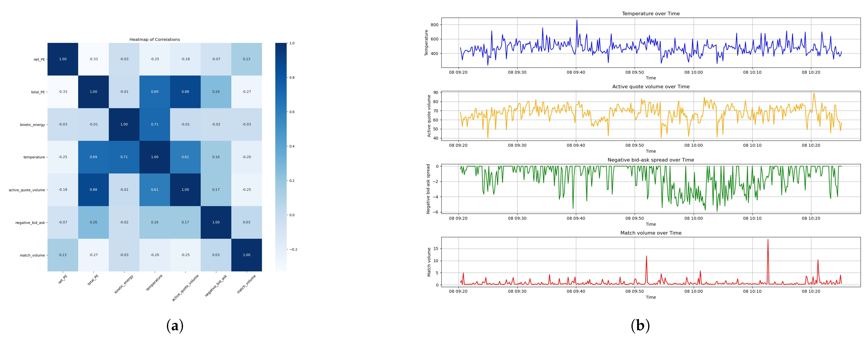Viewport: 868px width, 339px height.
Task: Click the 0.88 total_PE vs active_quote_volume cell
Action: [x=185, y=92]
